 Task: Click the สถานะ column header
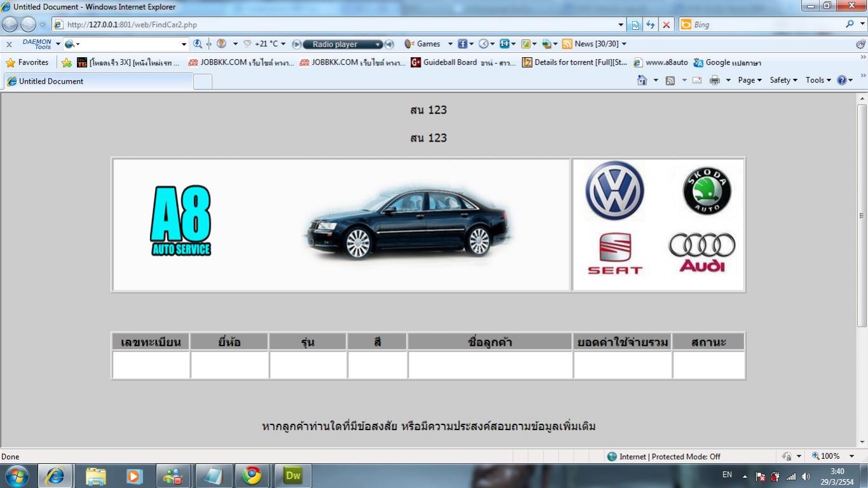pos(709,342)
